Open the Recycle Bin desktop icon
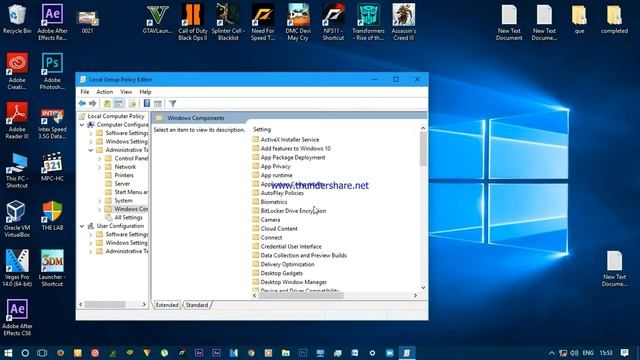The image size is (640, 360). pyautogui.click(x=17, y=19)
